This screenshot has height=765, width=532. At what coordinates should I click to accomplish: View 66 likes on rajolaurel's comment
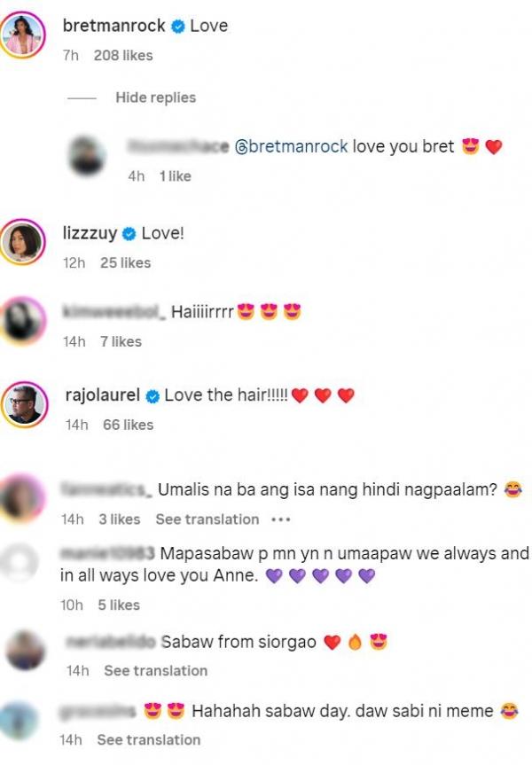[128, 425]
